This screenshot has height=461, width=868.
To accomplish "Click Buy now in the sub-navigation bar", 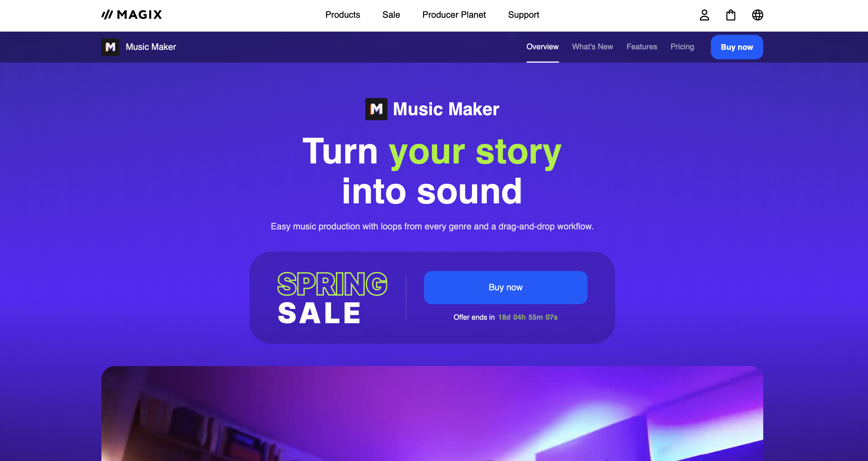I will tap(737, 47).
